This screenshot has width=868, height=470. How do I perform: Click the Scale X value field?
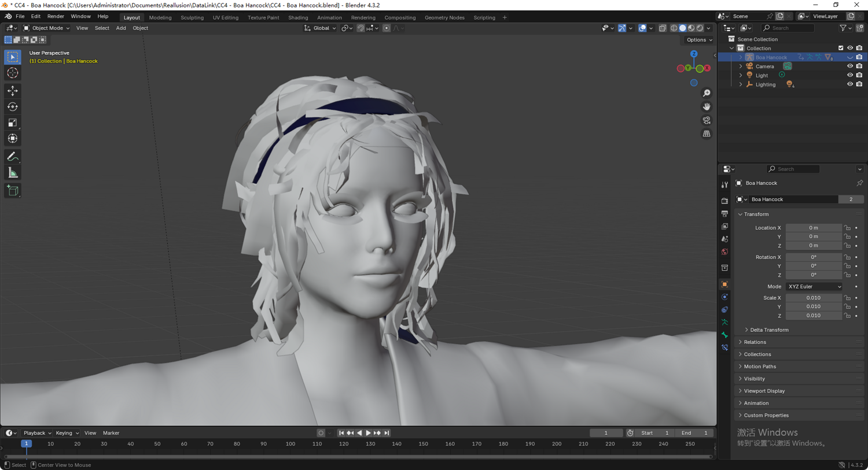click(814, 298)
